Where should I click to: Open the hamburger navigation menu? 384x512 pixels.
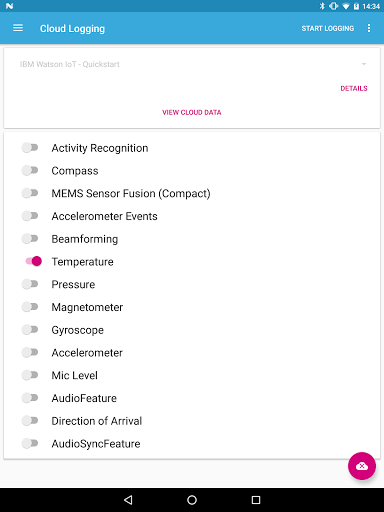pos(18,28)
